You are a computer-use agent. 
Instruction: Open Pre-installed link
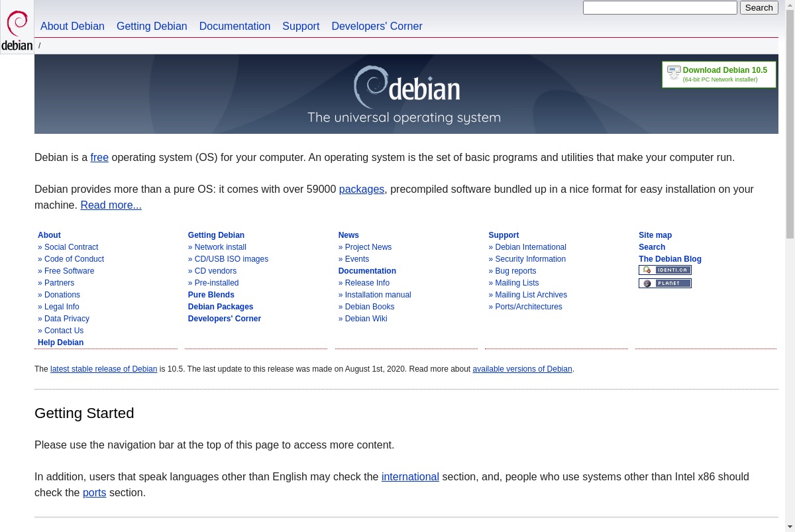[x=217, y=283]
